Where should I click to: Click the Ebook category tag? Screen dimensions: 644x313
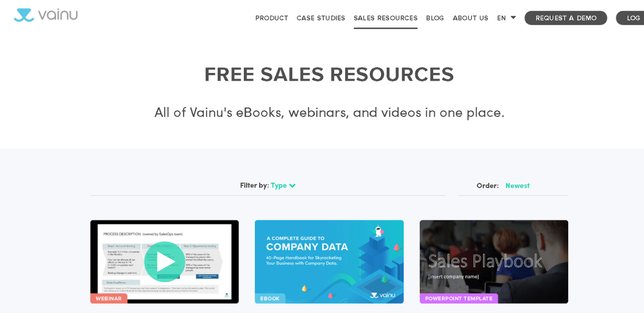click(x=270, y=299)
